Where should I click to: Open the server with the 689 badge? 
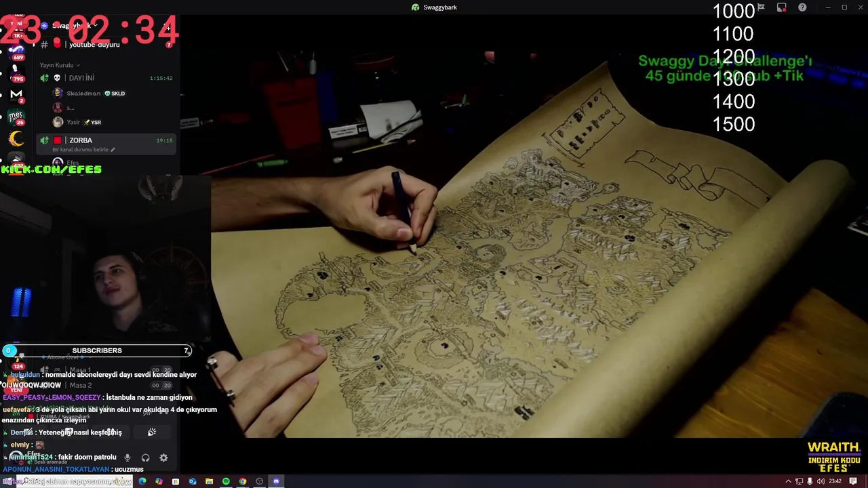coord(16,52)
